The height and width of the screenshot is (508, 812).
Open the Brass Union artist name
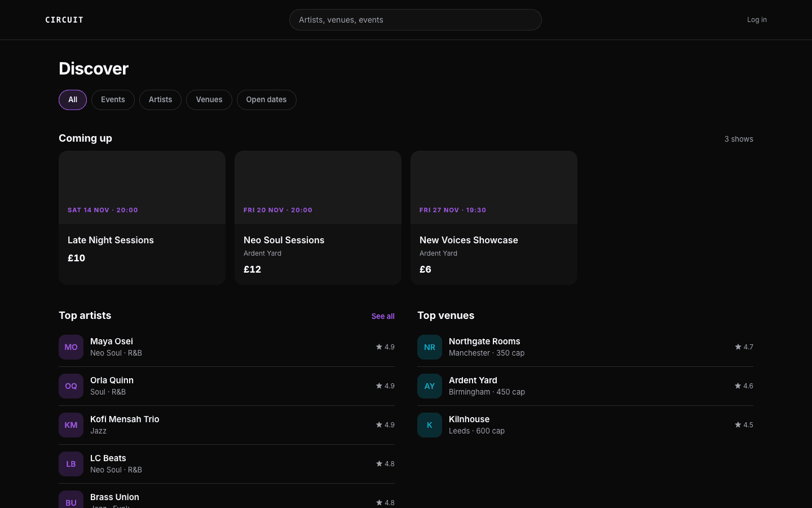tap(114, 497)
